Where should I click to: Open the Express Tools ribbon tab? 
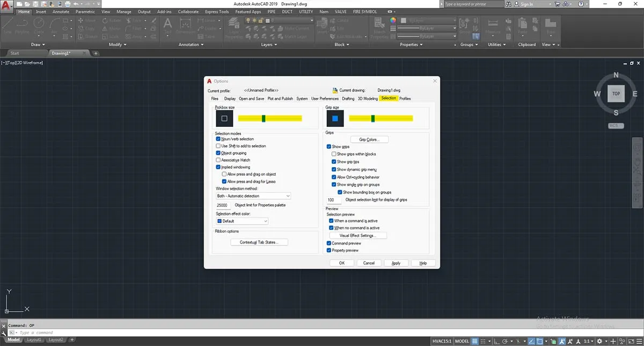[216, 11]
